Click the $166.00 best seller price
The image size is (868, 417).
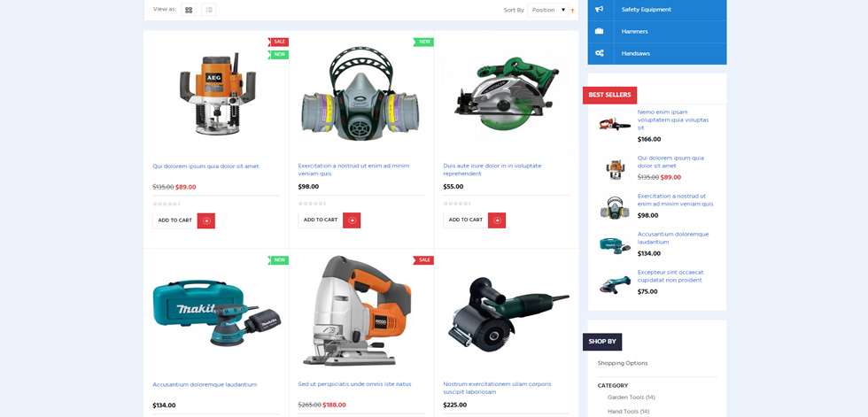click(648, 139)
